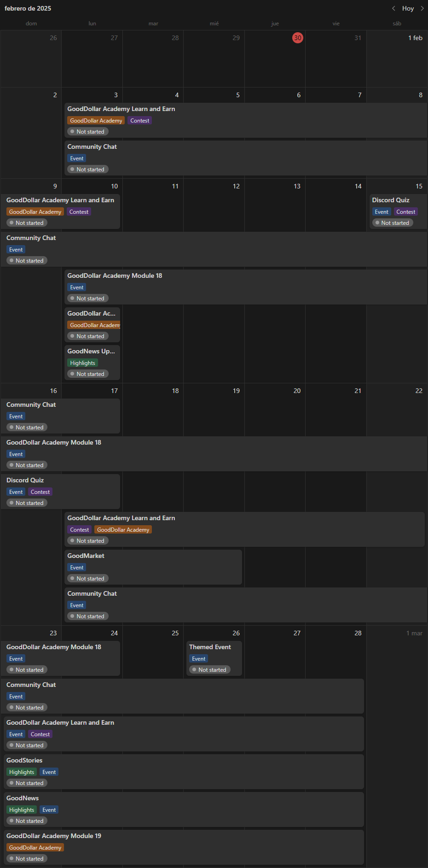This screenshot has width=428, height=868.
Task: Open Learn and Earn event starting February 23
Action: [x=184, y=734]
